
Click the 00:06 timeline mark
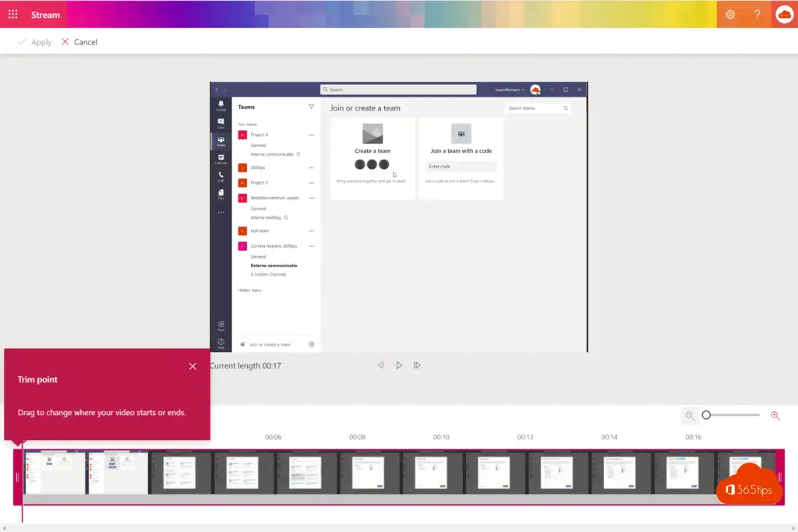coord(274,437)
